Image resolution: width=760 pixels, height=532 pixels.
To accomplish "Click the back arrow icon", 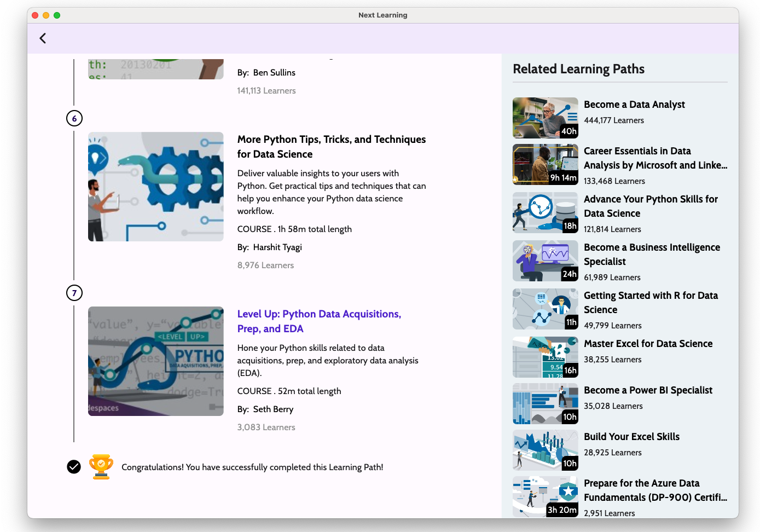I will point(43,38).
